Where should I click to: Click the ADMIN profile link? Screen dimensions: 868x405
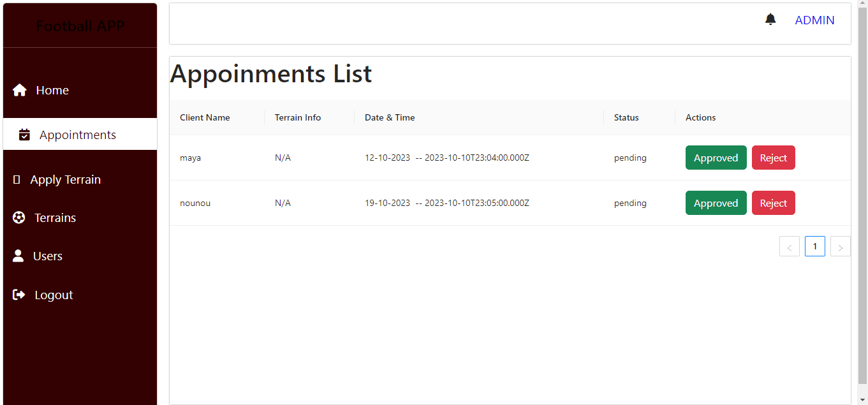[x=814, y=20]
